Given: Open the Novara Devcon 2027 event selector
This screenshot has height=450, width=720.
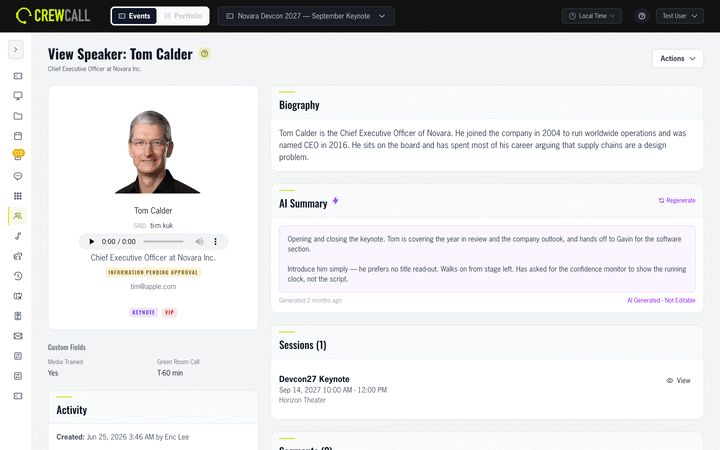Looking at the screenshot, I should [x=305, y=16].
